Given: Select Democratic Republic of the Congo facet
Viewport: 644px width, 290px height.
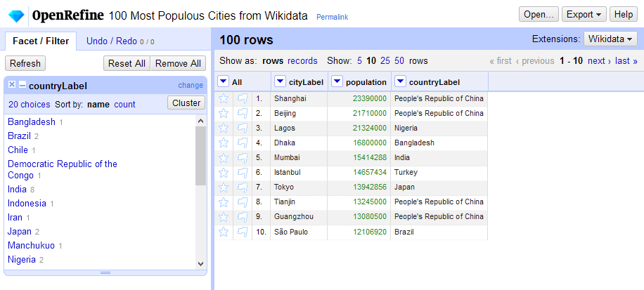Looking at the screenshot, I should coord(63,170).
